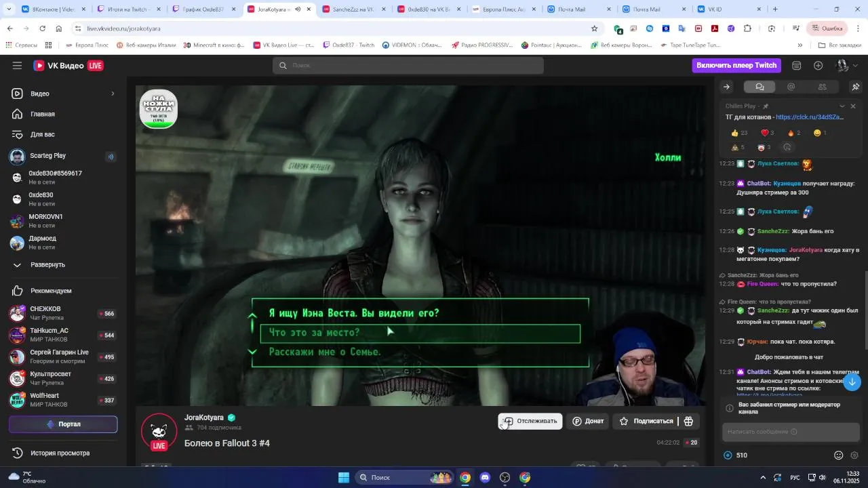Open Windows Start button

(344, 477)
